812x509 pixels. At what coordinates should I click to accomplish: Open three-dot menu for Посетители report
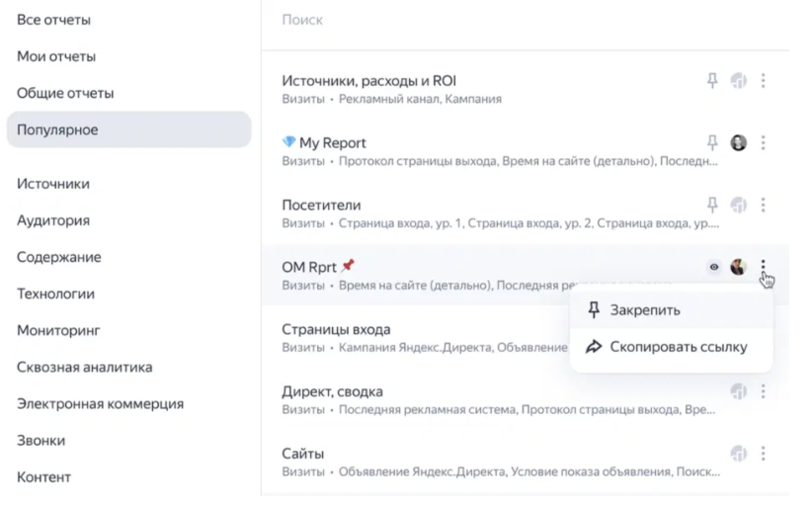764,205
